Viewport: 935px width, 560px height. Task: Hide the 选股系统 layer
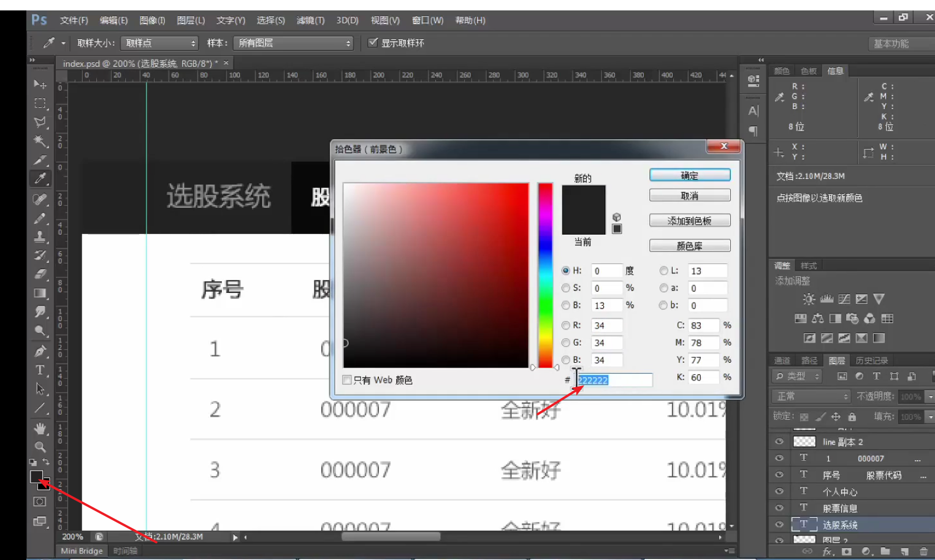click(779, 524)
